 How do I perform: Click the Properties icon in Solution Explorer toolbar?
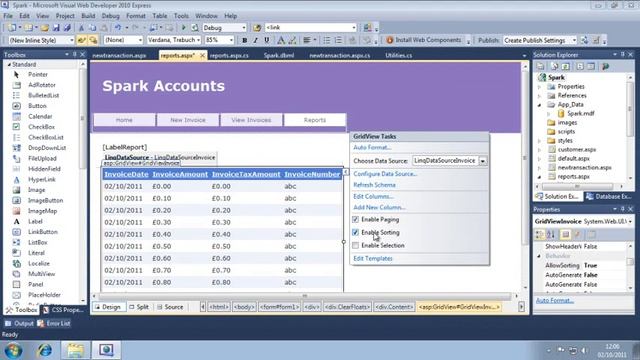point(540,66)
